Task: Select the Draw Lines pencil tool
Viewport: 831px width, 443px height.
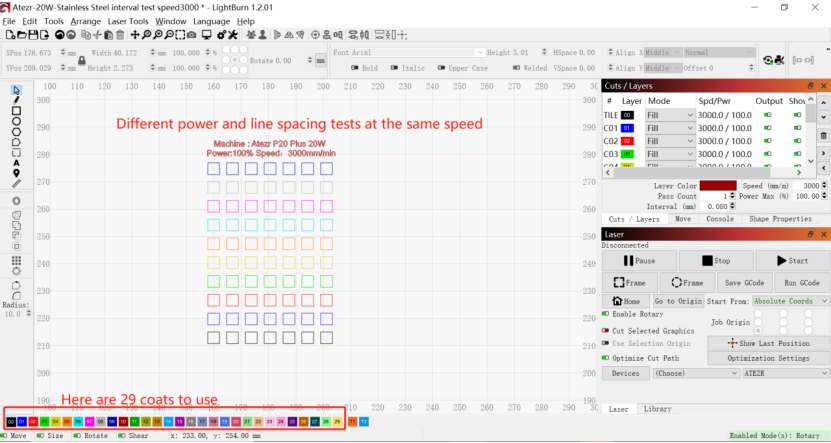Action: click(x=16, y=100)
